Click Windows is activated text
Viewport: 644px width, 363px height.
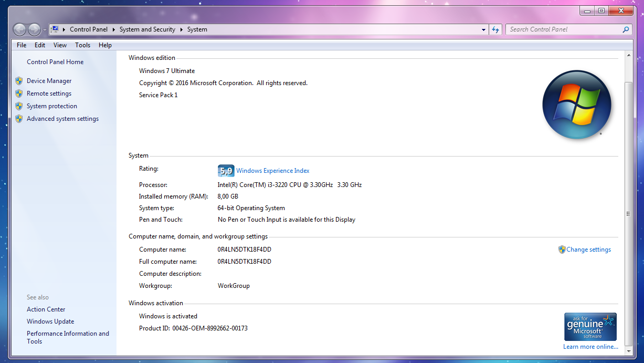(x=168, y=316)
